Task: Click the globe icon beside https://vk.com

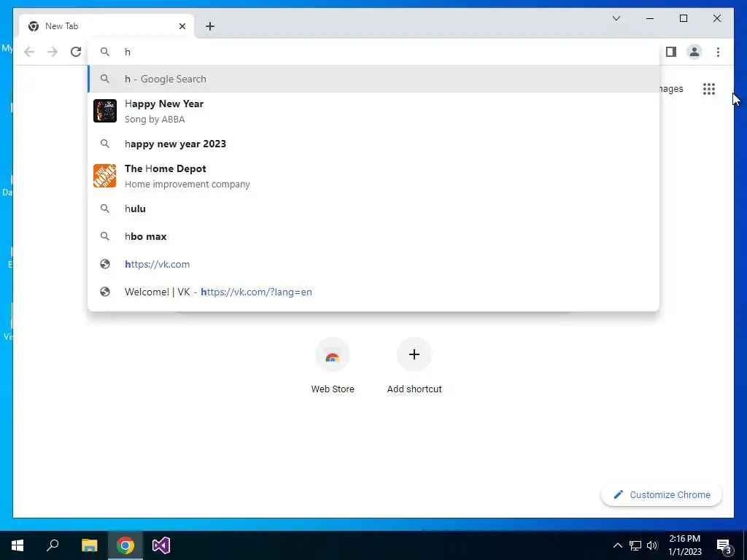Action: (105, 264)
